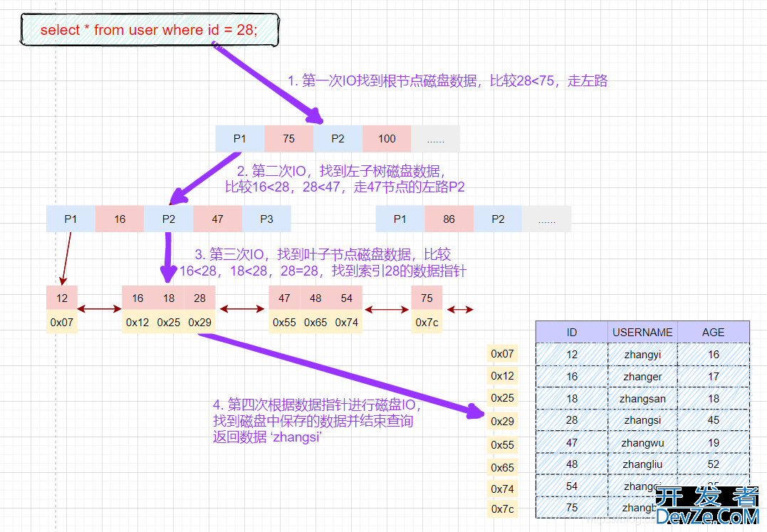Select the zhangyi username cell

643,355
